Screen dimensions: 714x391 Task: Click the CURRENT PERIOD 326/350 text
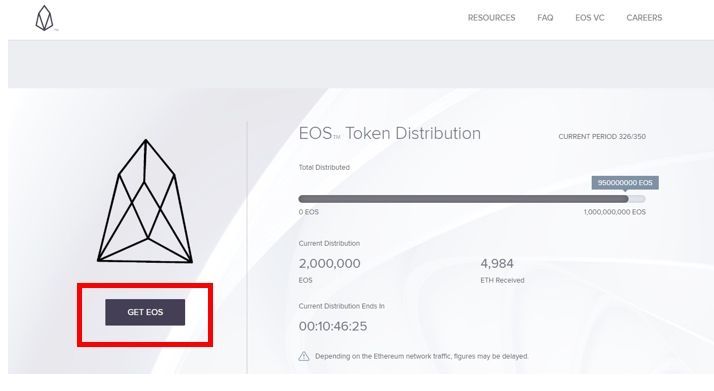[x=602, y=137]
